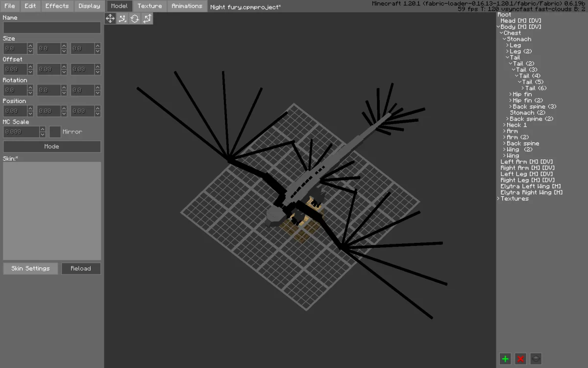Open the Display menu
Viewport: 588px width, 368px height.
89,6
